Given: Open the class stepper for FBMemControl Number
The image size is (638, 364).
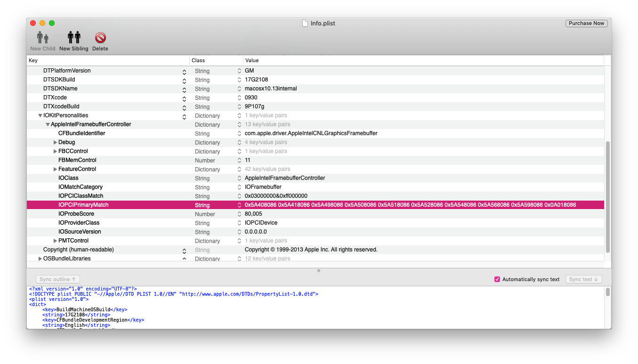Looking at the screenshot, I should coord(239,161).
